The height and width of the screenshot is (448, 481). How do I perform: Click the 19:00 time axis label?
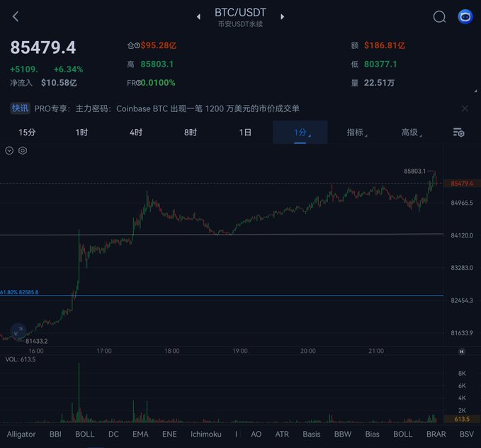240,351
